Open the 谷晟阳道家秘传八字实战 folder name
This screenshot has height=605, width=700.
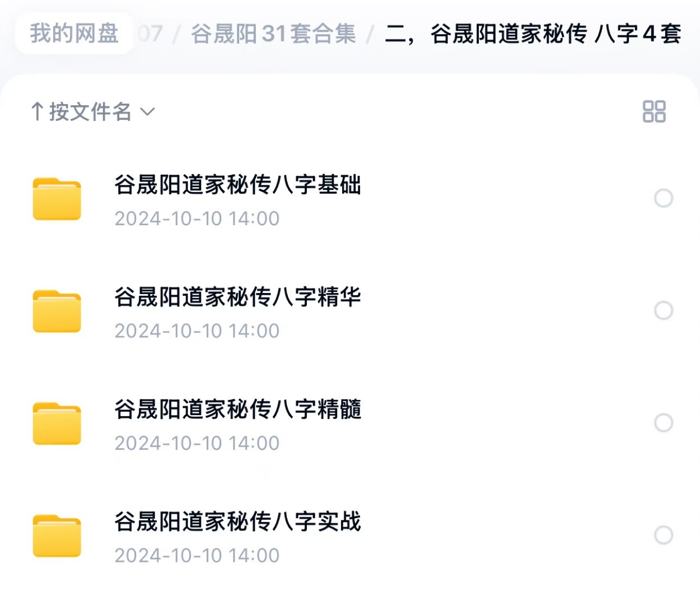[x=238, y=521]
